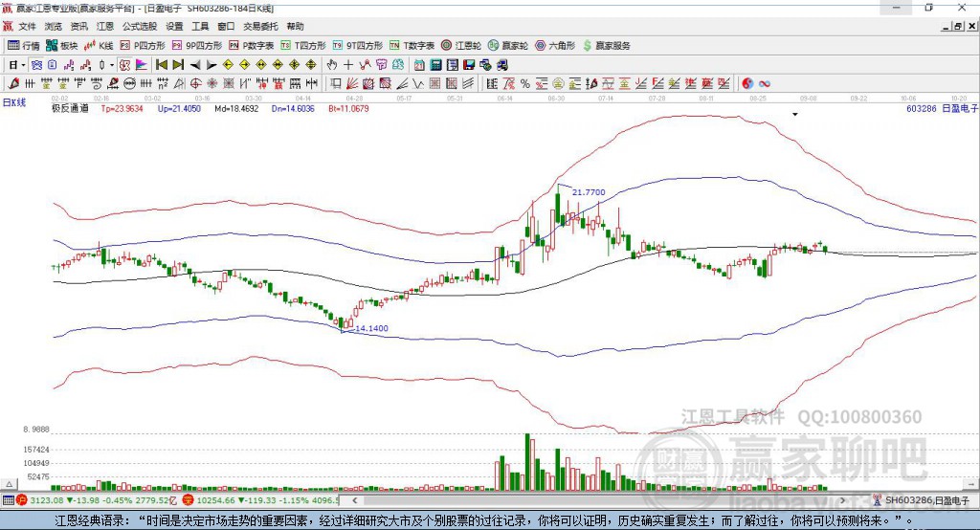Click the Tp=23.9634 value

pyautogui.click(x=122, y=109)
